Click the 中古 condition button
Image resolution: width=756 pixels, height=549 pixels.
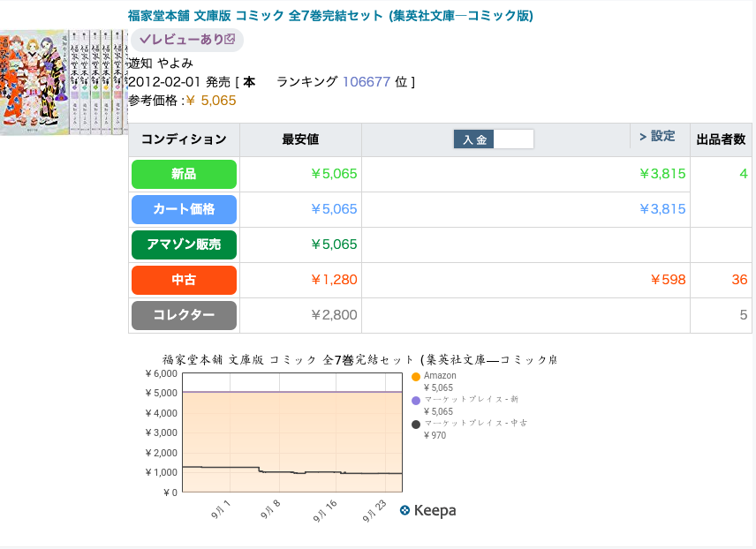coord(185,280)
